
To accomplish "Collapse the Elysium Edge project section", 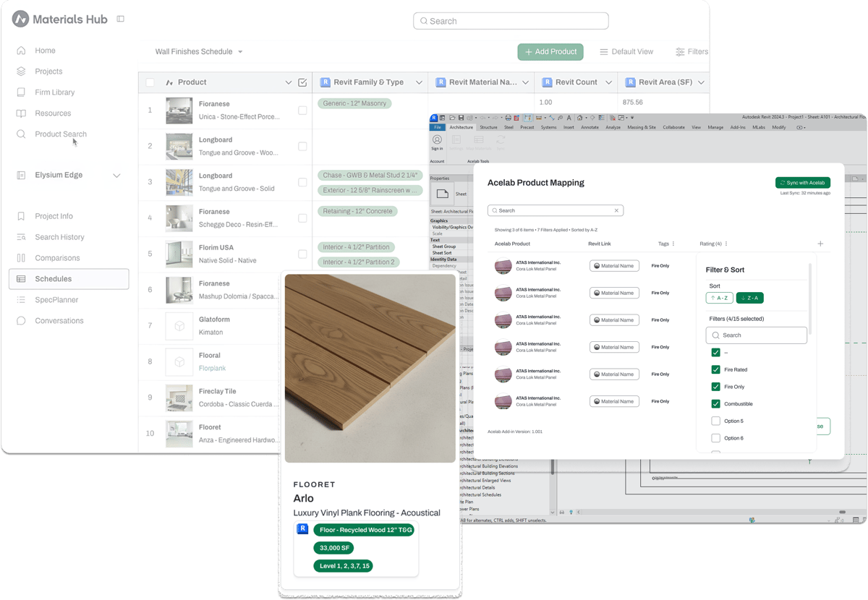I will tap(116, 176).
